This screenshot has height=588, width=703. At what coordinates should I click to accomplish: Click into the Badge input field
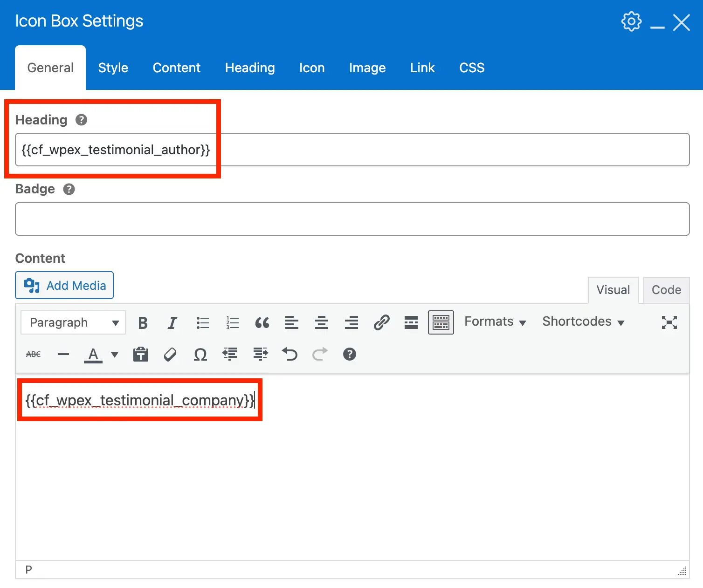pos(352,219)
